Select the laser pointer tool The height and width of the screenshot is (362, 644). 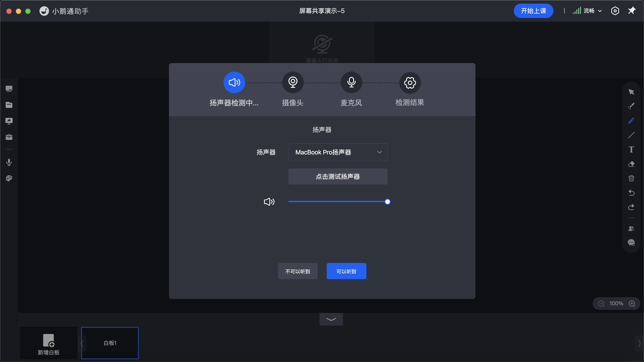click(631, 106)
